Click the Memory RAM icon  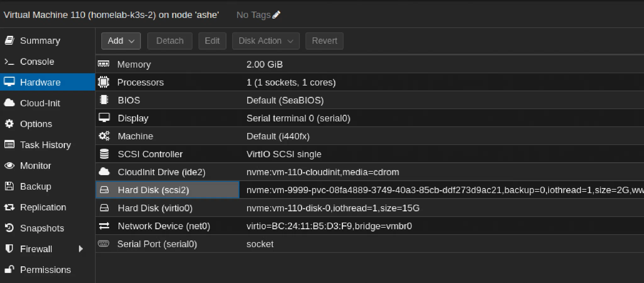point(104,64)
